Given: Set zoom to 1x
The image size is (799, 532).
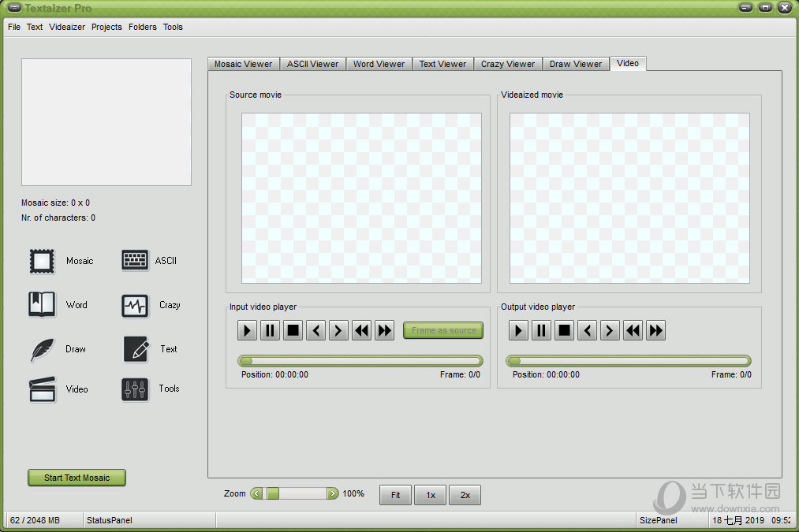Looking at the screenshot, I should pyautogui.click(x=431, y=495).
